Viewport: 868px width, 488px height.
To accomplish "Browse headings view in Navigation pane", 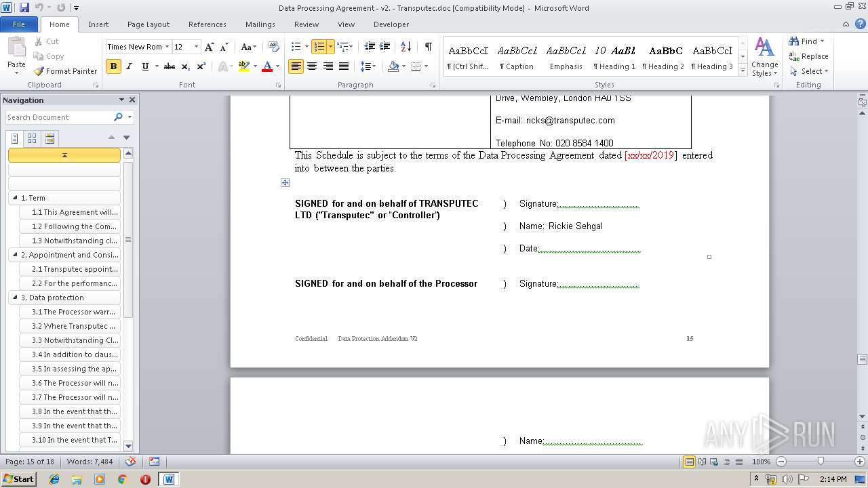I will tap(15, 138).
